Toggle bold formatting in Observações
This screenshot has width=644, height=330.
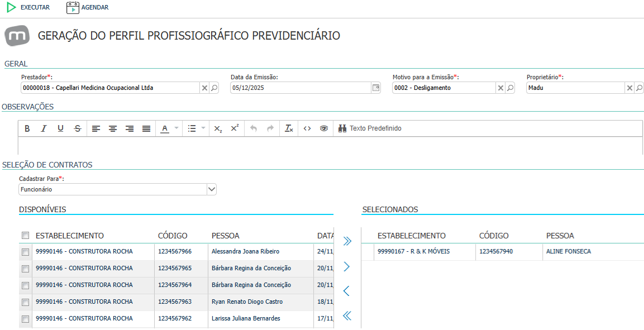point(27,128)
